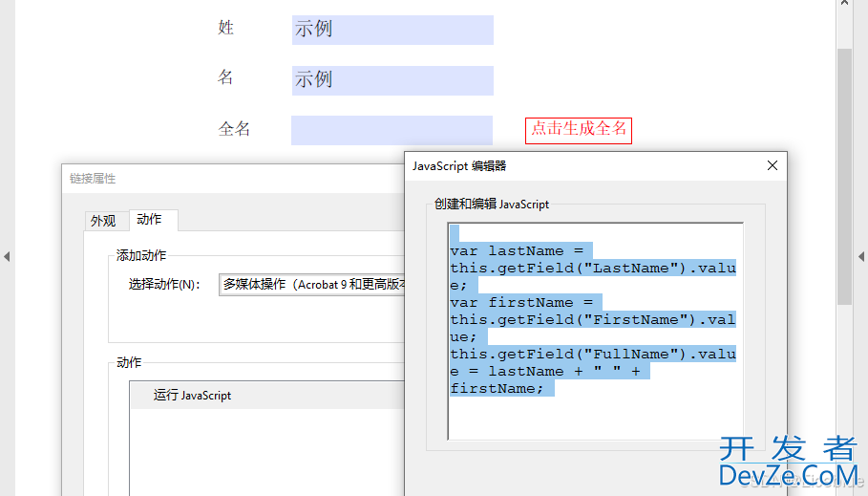Switch to the 外观 tab

click(103, 221)
